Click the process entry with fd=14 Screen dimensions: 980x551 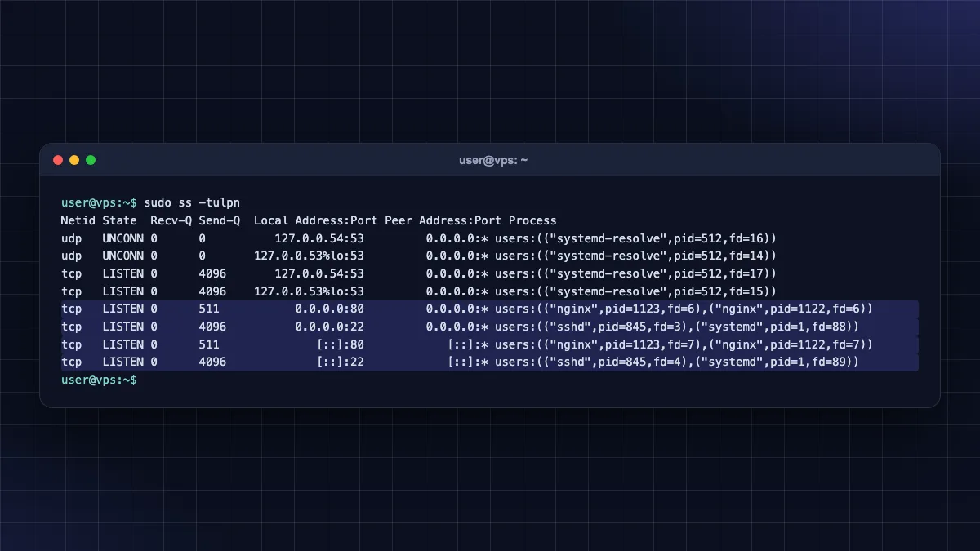[x=635, y=256]
